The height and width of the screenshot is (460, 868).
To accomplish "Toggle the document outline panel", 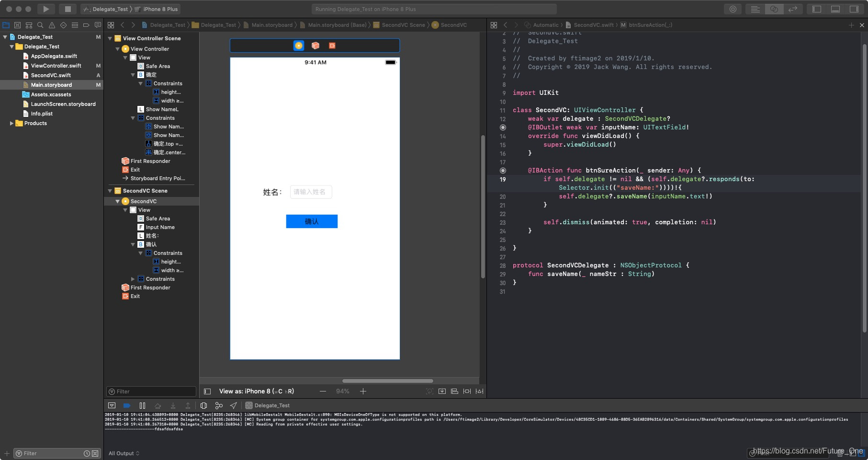I will point(207,391).
